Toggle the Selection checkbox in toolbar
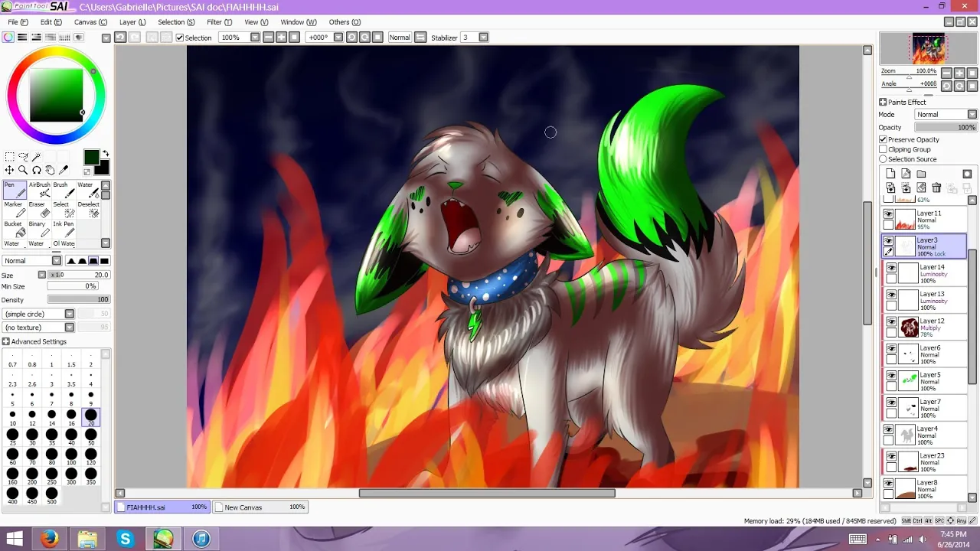The width and height of the screenshot is (980, 551). point(180,37)
